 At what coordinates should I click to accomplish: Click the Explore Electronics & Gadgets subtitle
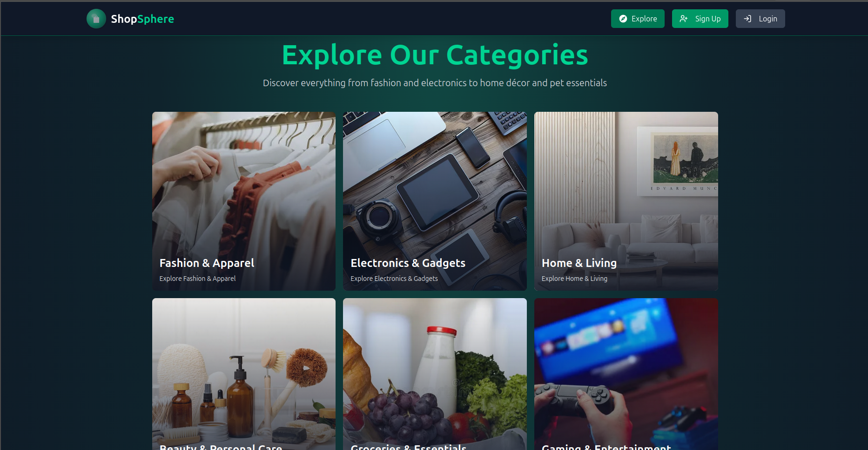coord(394,279)
